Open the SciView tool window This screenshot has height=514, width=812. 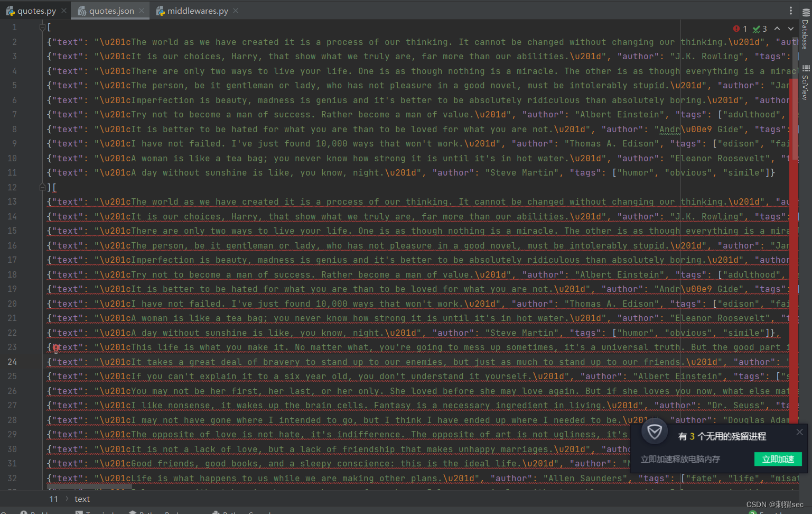click(805, 82)
